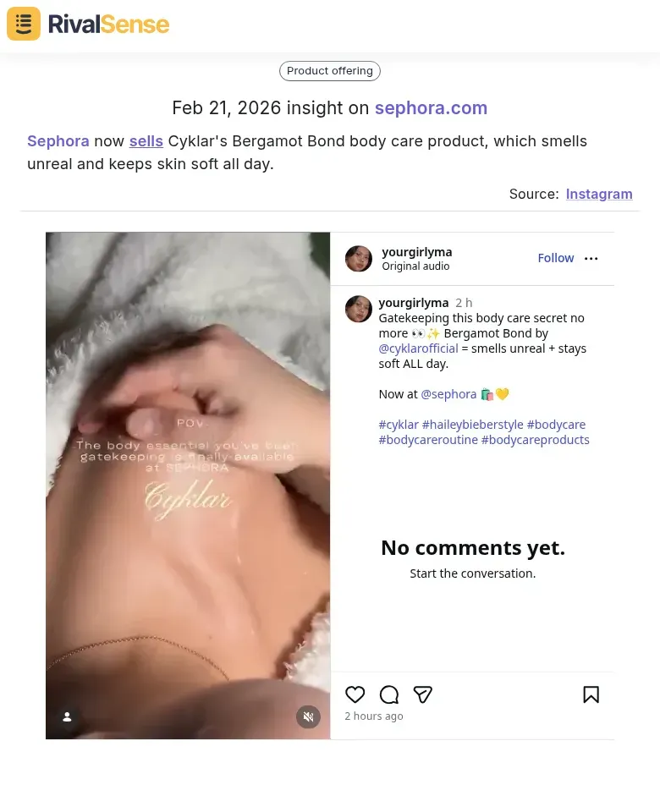The width and height of the screenshot is (660, 812).
Task: Open the Instagram source link
Action: pyautogui.click(x=599, y=194)
